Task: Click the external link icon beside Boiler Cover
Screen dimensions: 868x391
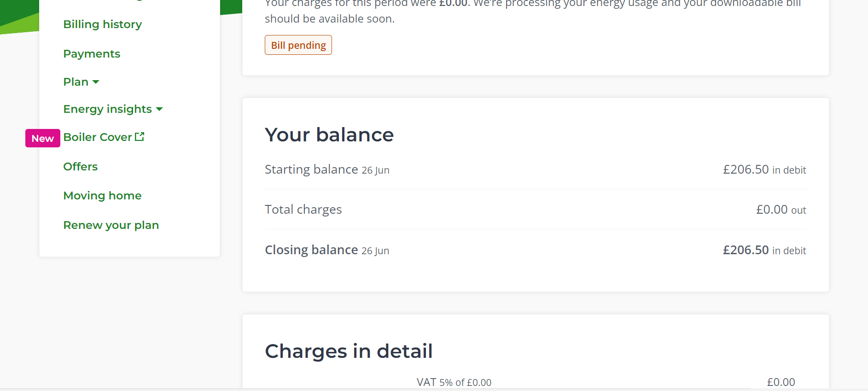Action: pyautogui.click(x=140, y=137)
